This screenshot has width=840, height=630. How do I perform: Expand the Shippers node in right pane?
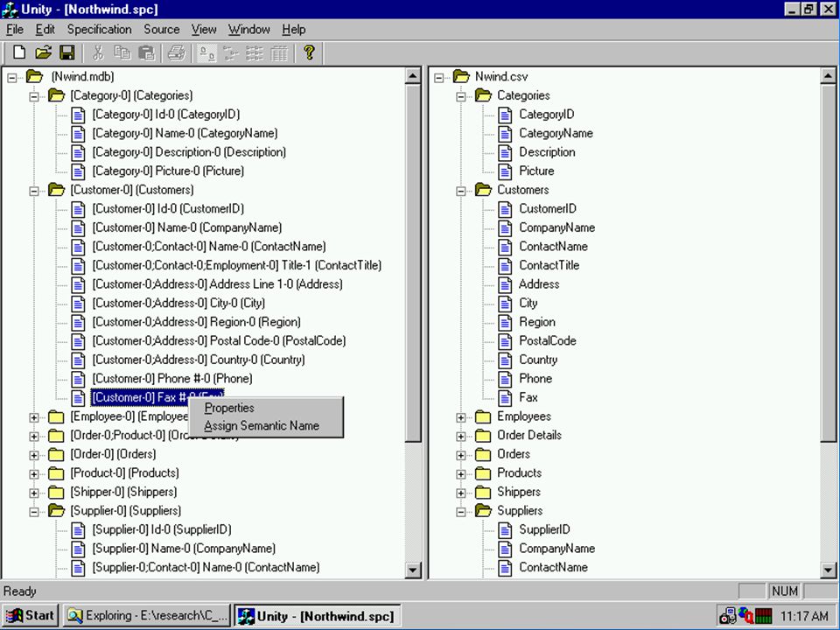click(461, 493)
